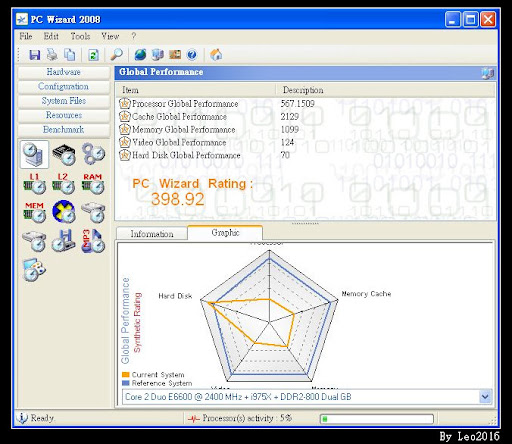The width and height of the screenshot is (512, 444).
Task: Click the icon at right of Global Performance header
Action: (x=487, y=73)
